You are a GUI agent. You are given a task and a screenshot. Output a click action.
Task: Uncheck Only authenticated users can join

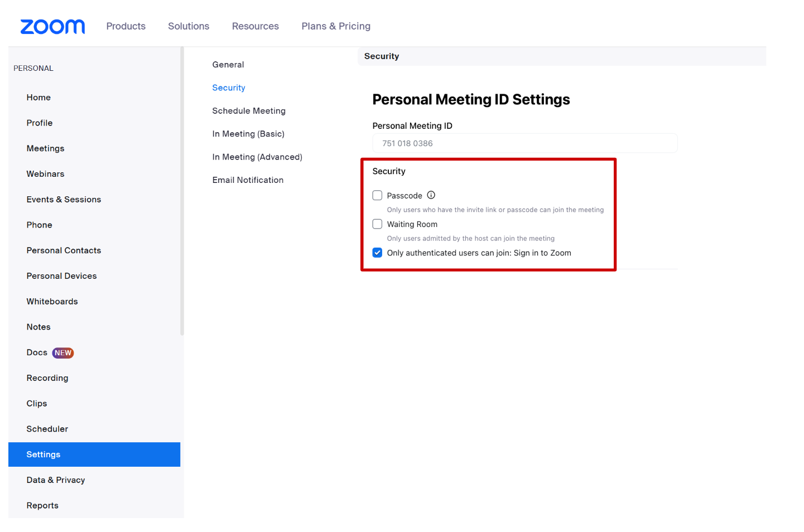(x=377, y=253)
